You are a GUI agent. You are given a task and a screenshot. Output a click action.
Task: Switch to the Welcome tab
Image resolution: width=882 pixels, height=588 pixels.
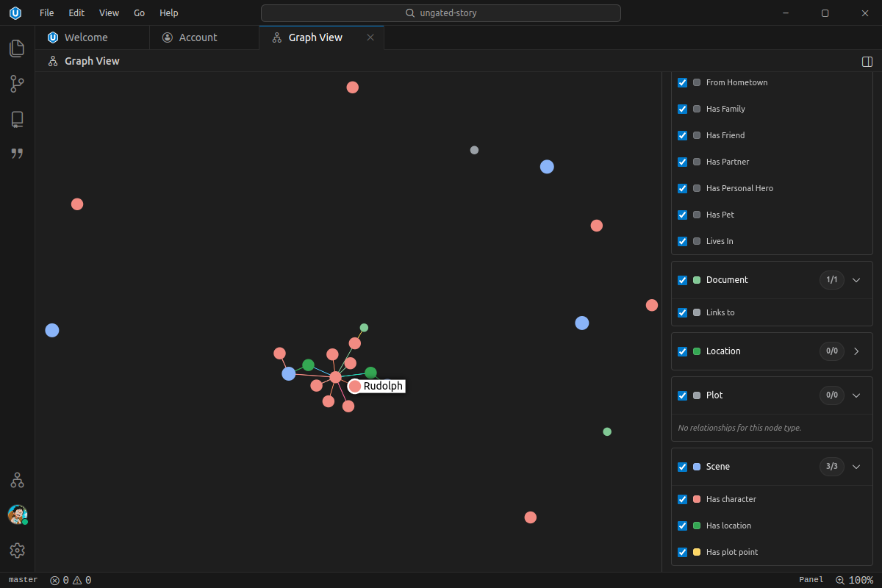(86, 37)
